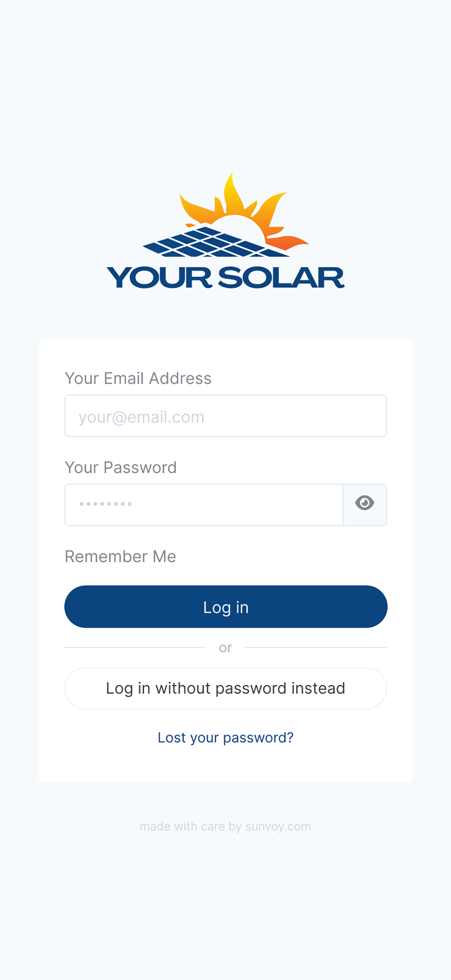Click the divider line left of 'or'
The height and width of the screenshot is (980, 451).
(135, 647)
